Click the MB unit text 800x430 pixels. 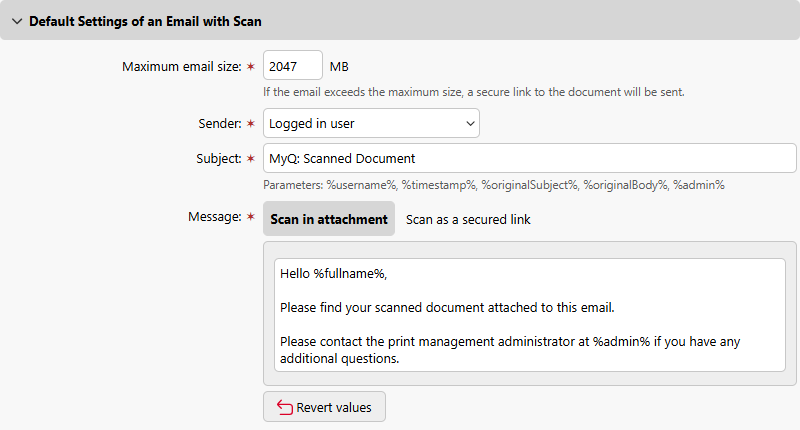tap(339, 67)
